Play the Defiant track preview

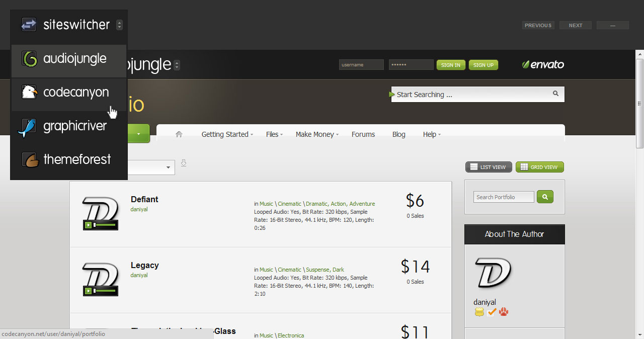click(88, 225)
